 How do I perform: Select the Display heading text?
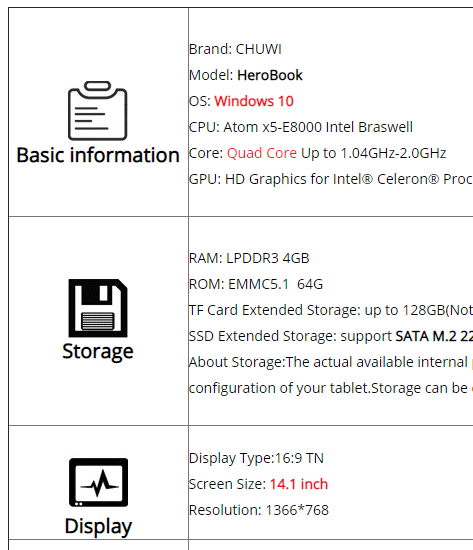(x=98, y=526)
